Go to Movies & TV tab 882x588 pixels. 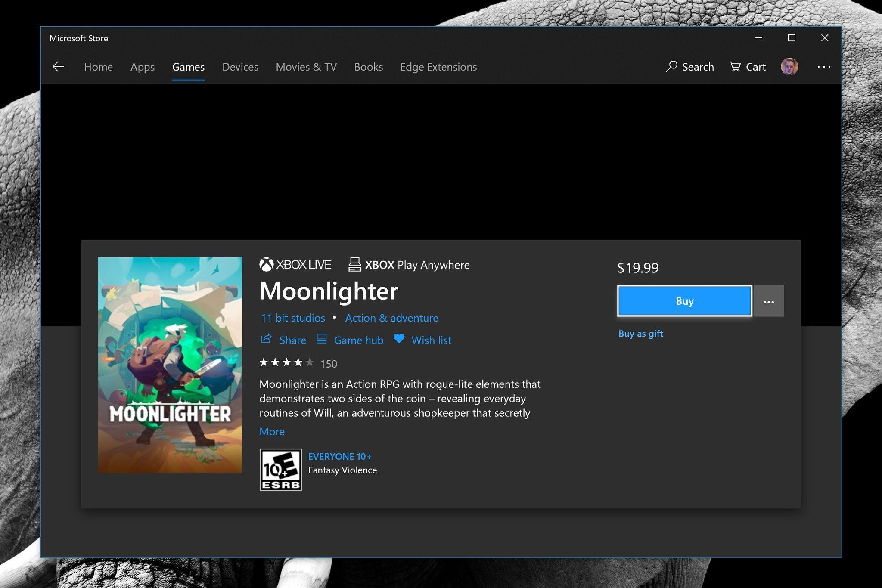[x=306, y=67]
